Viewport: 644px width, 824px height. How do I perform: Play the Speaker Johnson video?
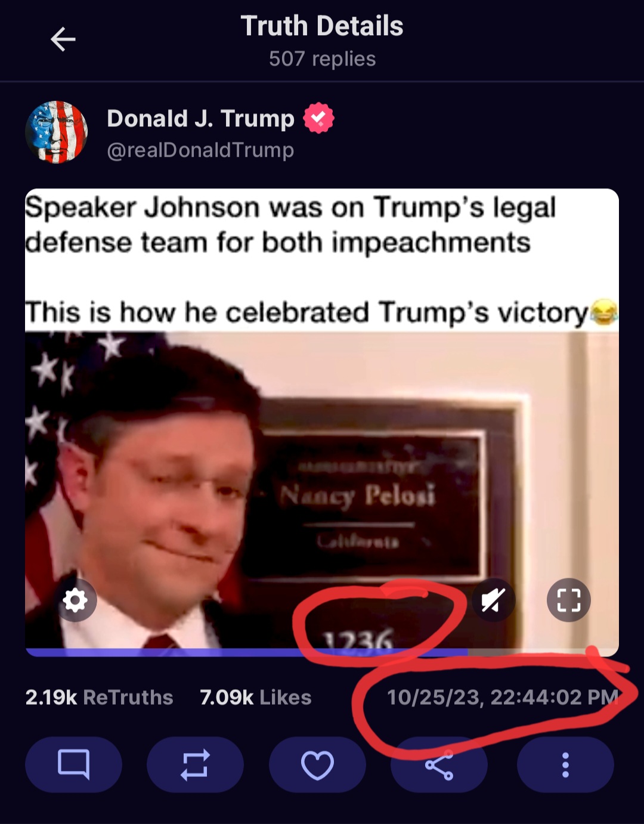pyautogui.click(x=322, y=489)
